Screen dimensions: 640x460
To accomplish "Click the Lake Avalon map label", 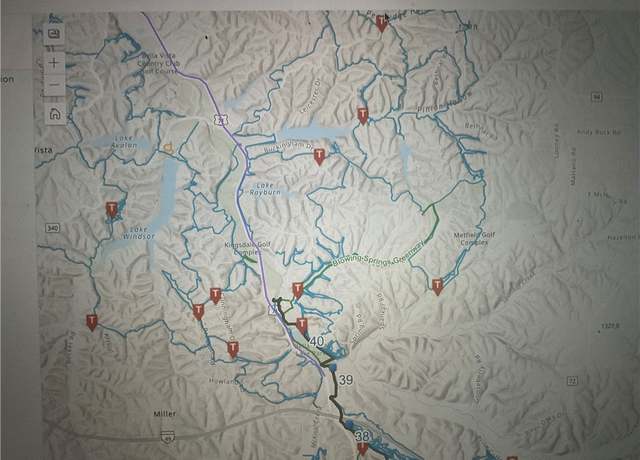I will coord(124,142).
